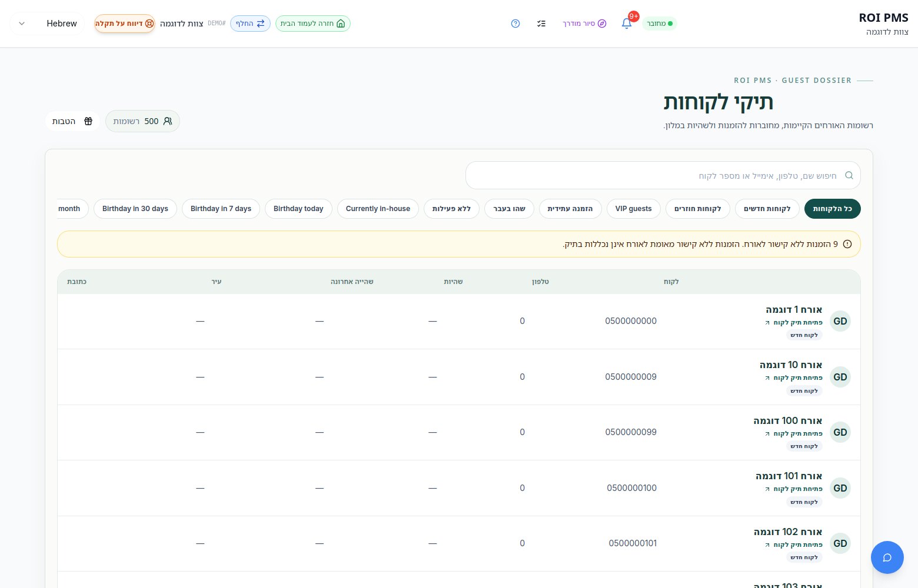This screenshot has height=588, width=918.
Task: Open customer file link for אורח 10 דוגמה
Action: click(x=794, y=378)
